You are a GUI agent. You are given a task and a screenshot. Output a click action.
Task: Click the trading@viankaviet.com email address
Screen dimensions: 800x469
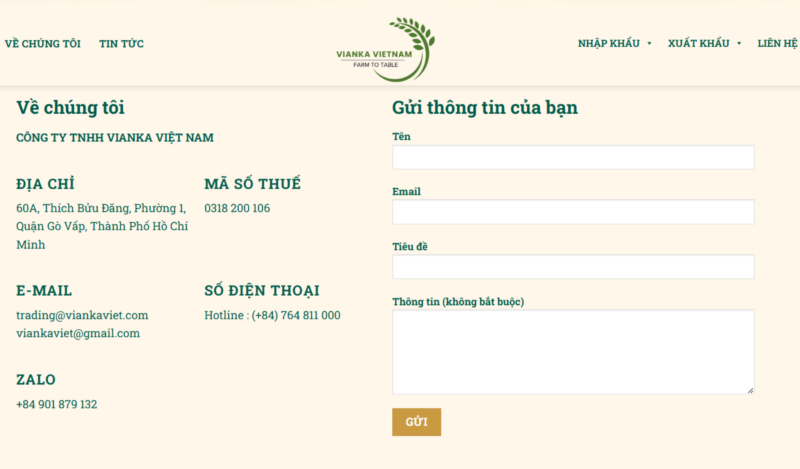(82, 315)
